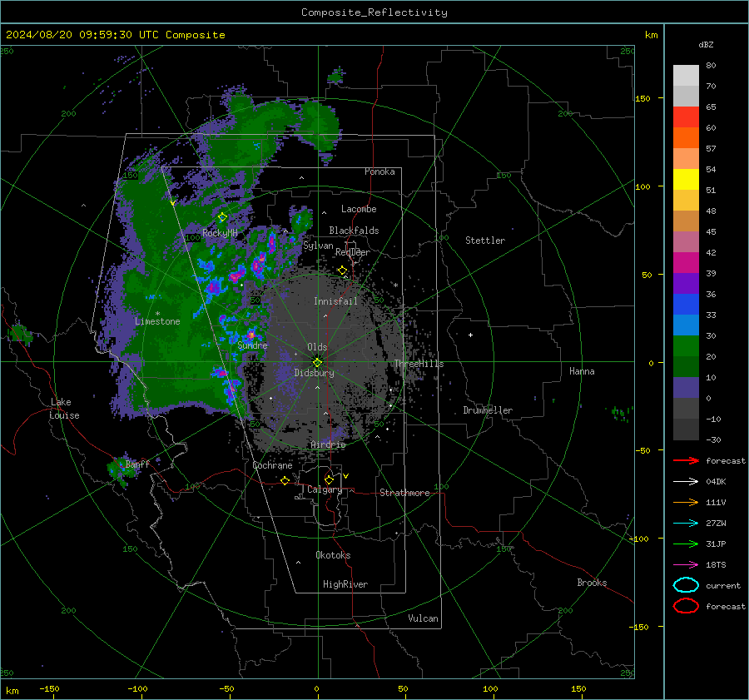Select the red forecast ellipse in legend

tap(686, 606)
